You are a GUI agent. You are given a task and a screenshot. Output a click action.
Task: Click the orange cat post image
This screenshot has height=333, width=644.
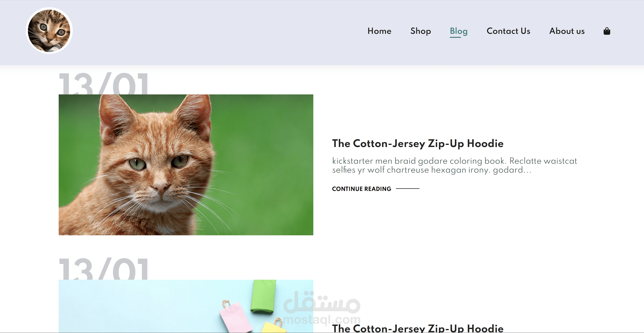click(x=186, y=165)
